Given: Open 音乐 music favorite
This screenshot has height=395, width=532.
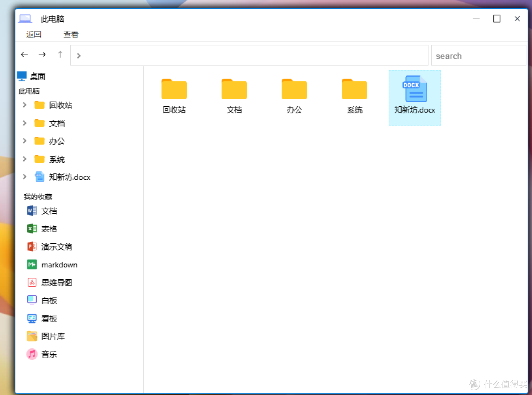Looking at the screenshot, I should point(42,354).
